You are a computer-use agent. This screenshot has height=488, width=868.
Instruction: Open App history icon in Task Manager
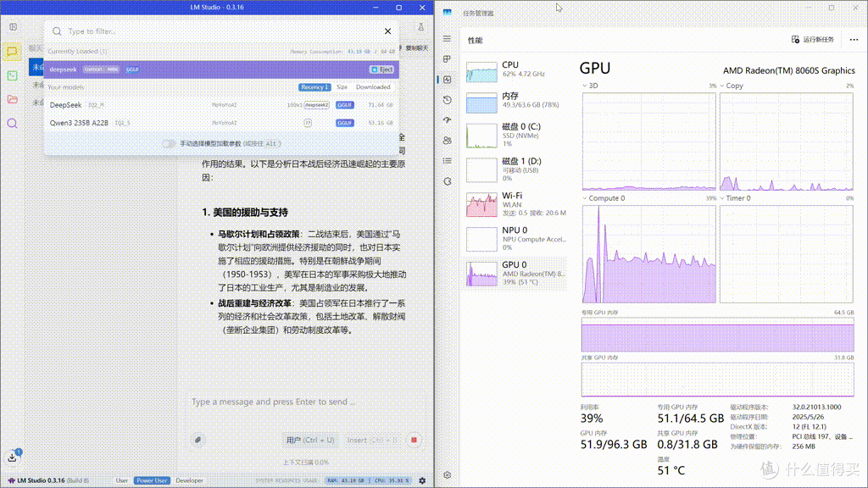(448, 100)
